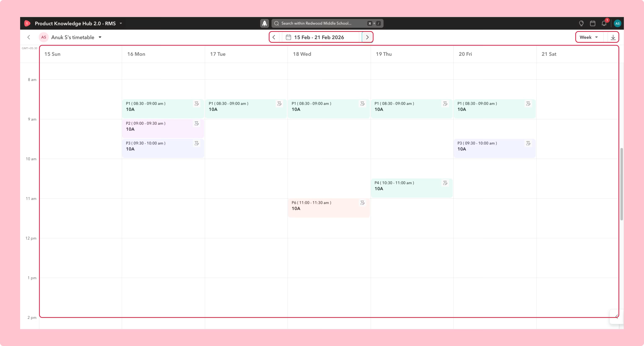Image resolution: width=644 pixels, height=346 pixels.
Task: Open Friday P3 09:30 class 10A
Action: click(495, 148)
